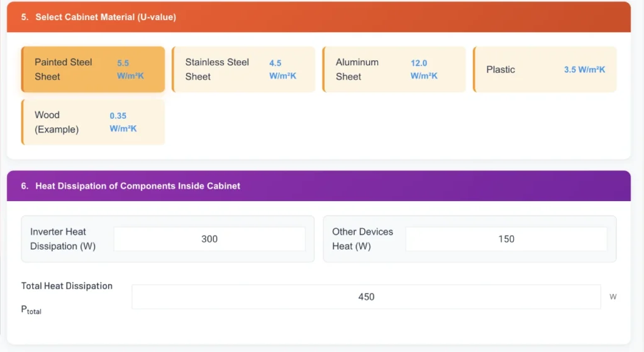
Task: Click the 3.5 W/m²K value on Plastic
Action: pyautogui.click(x=584, y=70)
